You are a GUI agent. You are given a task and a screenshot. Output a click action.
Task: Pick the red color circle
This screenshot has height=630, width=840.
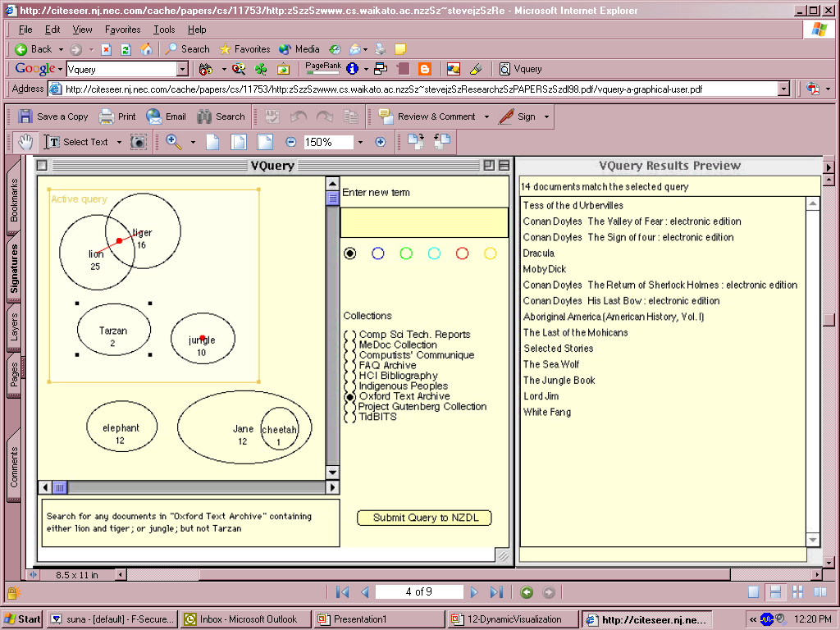tap(462, 253)
